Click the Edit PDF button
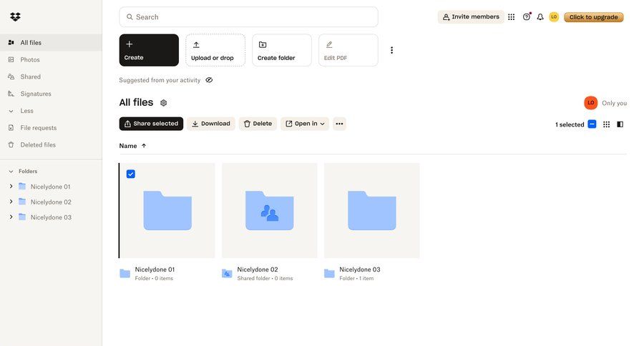 click(348, 50)
